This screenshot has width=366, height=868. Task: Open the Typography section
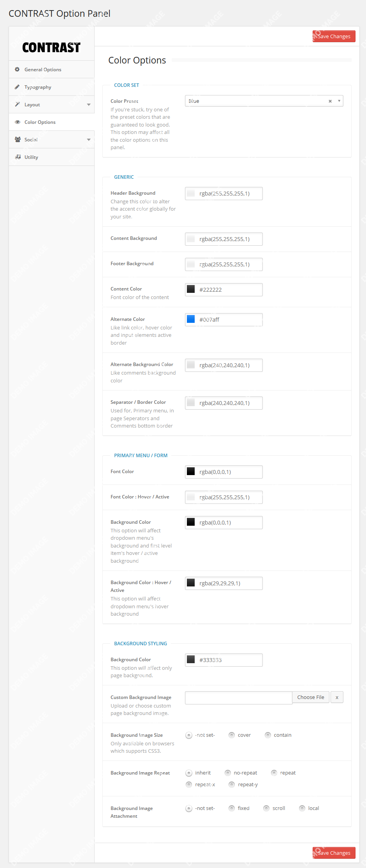(38, 87)
